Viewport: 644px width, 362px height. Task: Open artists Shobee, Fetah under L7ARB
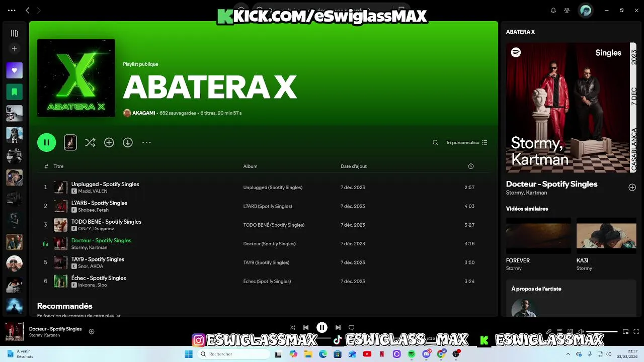(x=93, y=210)
